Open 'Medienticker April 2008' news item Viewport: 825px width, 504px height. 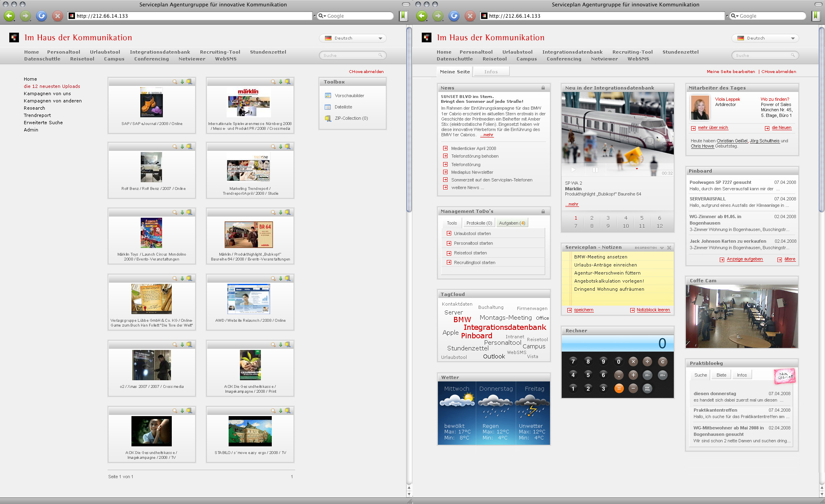473,148
